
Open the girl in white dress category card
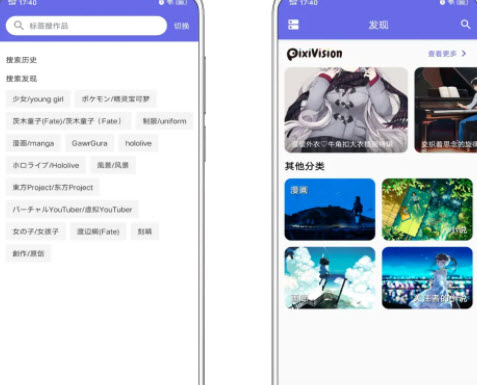pyautogui.click(x=427, y=278)
